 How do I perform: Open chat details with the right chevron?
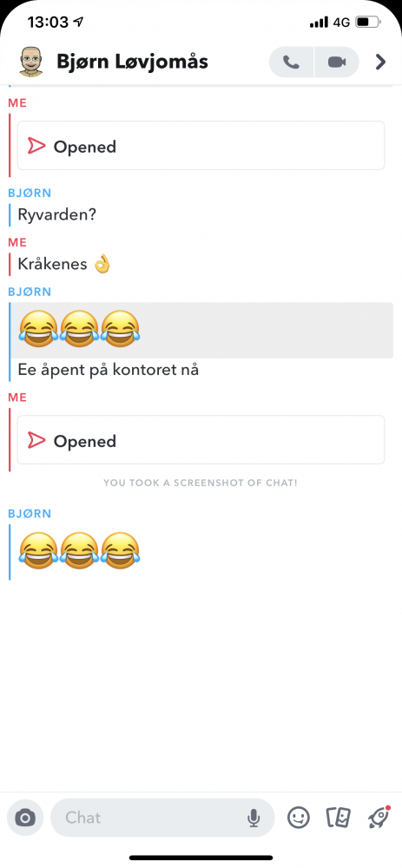tap(380, 62)
